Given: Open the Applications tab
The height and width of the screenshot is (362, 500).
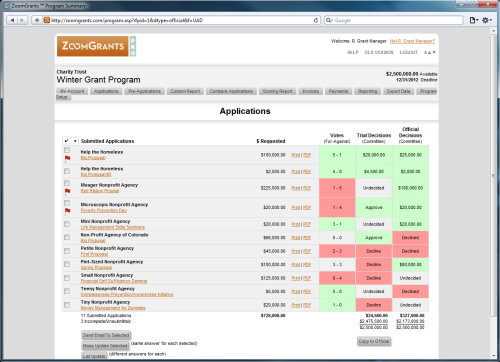Looking at the screenshot, I should coord(106,91).
